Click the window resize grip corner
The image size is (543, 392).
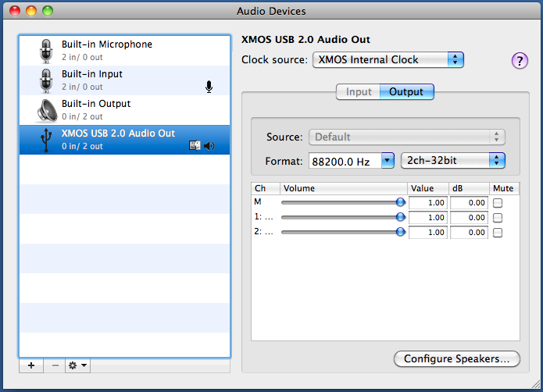click(536, 383)
